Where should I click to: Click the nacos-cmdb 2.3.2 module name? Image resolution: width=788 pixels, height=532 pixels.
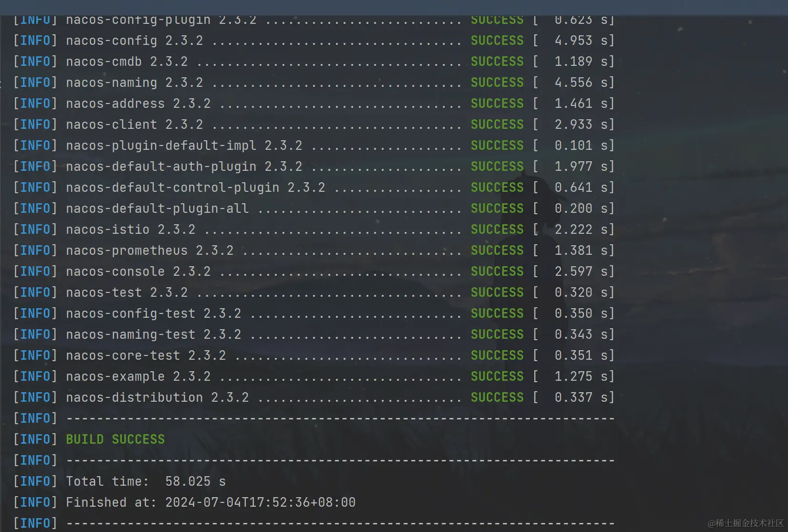(x=126, y=62)
